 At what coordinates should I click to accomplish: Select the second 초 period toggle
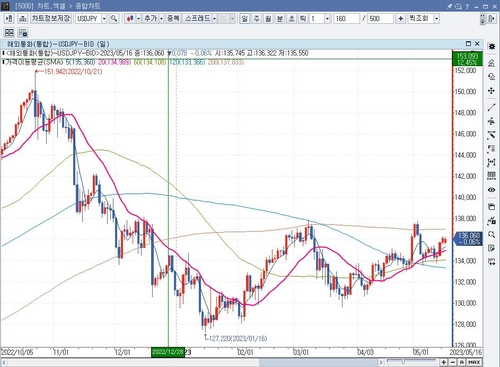coord(291,19)
